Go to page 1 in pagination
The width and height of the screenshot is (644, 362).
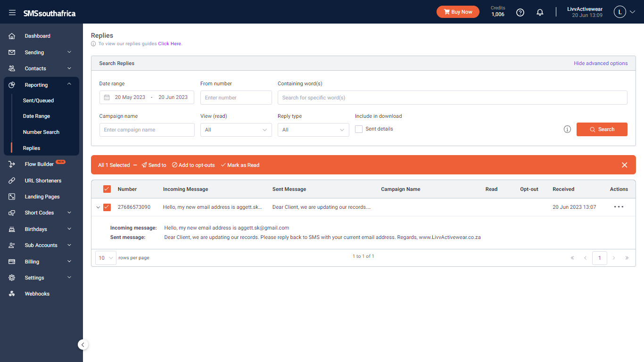point(600,258)
